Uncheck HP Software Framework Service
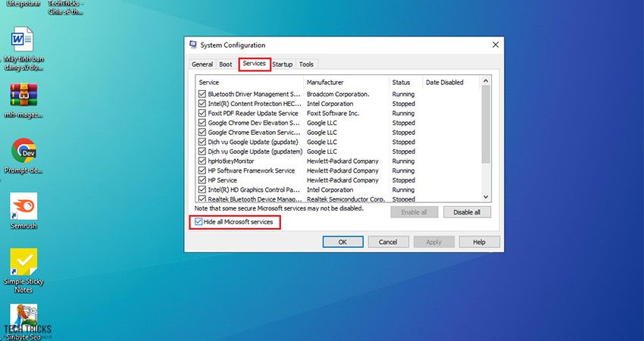Image resolution: width=644 pixels, height=341 pixels. pyautogui.click(x=202, y=170)
